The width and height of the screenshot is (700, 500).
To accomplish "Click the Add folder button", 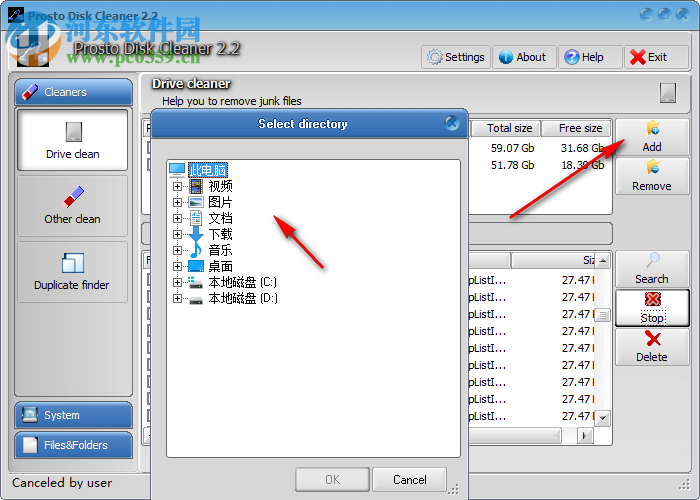I will pos(652,137).
